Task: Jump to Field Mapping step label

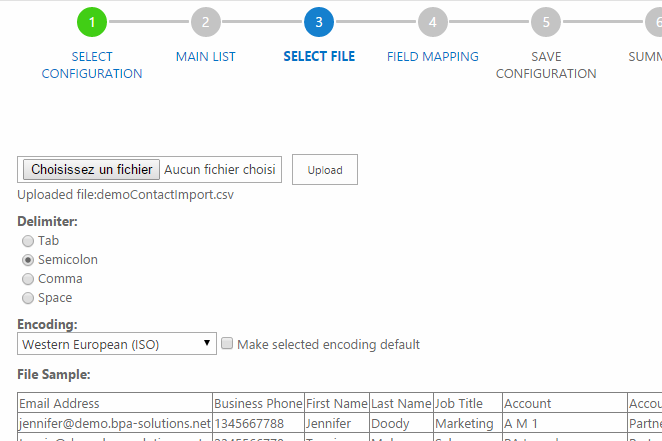Action: pos(433,57)
